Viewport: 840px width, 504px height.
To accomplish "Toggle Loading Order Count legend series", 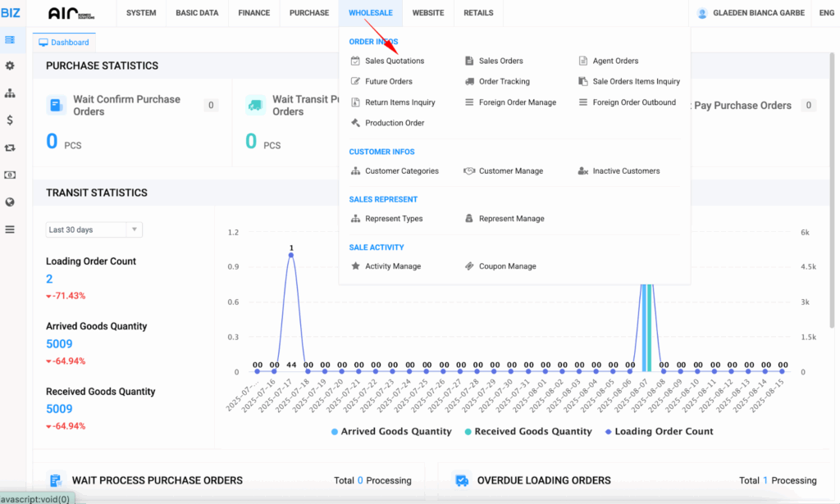I will [x=659, y=431].
